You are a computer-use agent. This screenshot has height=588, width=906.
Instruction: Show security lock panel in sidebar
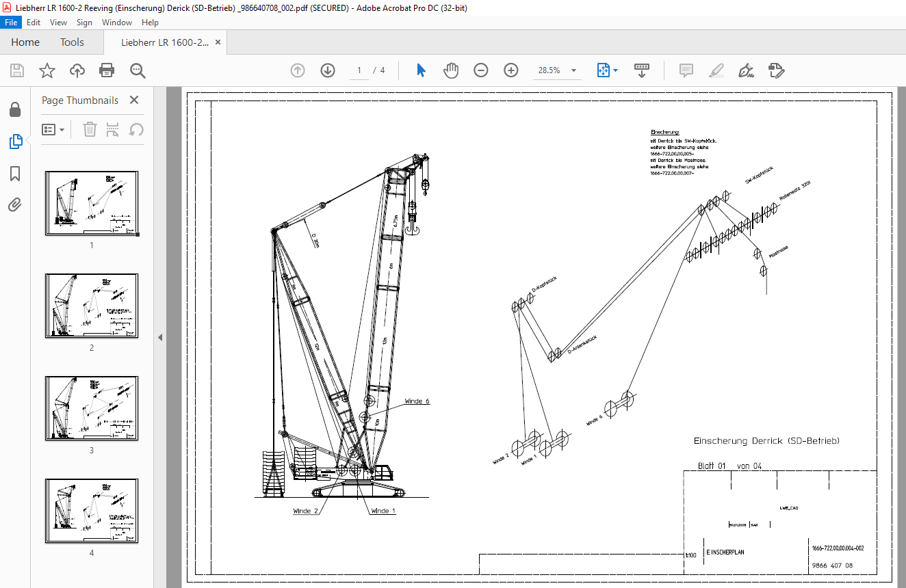(x=15, y=109)
